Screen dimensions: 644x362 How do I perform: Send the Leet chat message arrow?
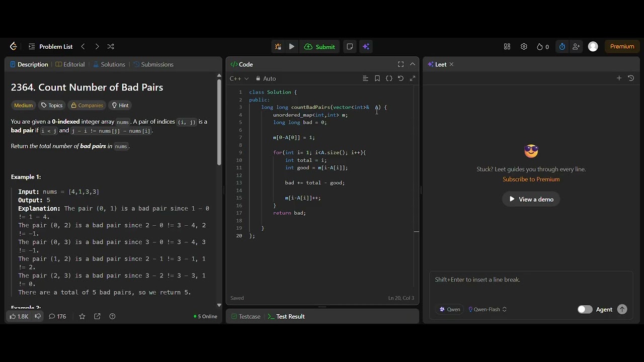coord(622,309)
